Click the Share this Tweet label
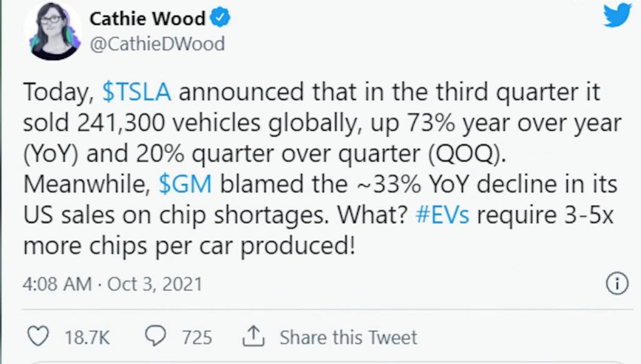This screenshot has height=364, width=641. (348, 338)
